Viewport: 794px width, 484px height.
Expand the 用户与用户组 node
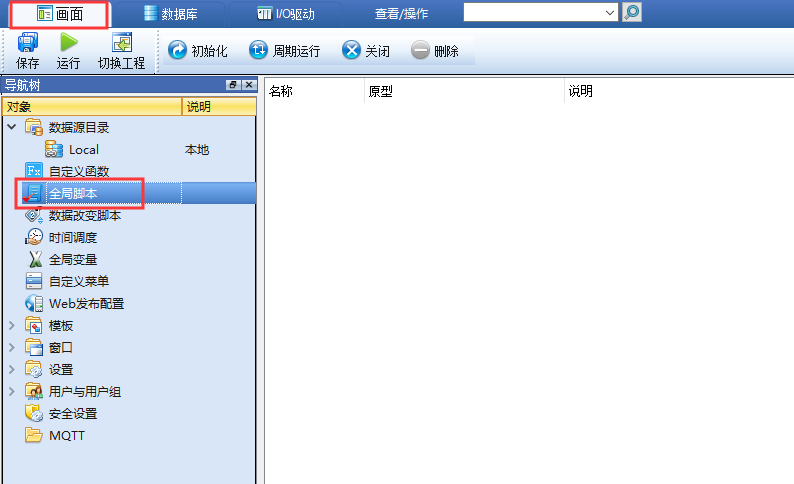click(x=12, y=391)
